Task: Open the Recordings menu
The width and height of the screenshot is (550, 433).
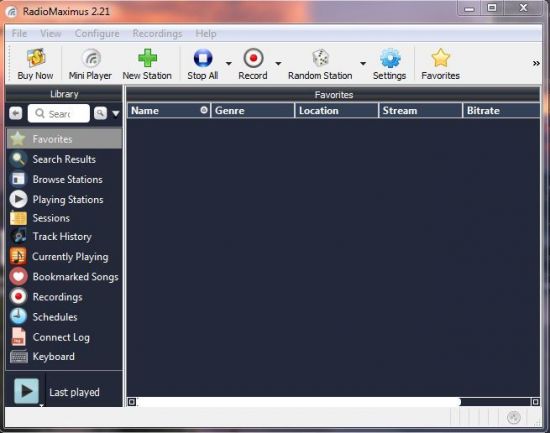Action: point(157,34)
